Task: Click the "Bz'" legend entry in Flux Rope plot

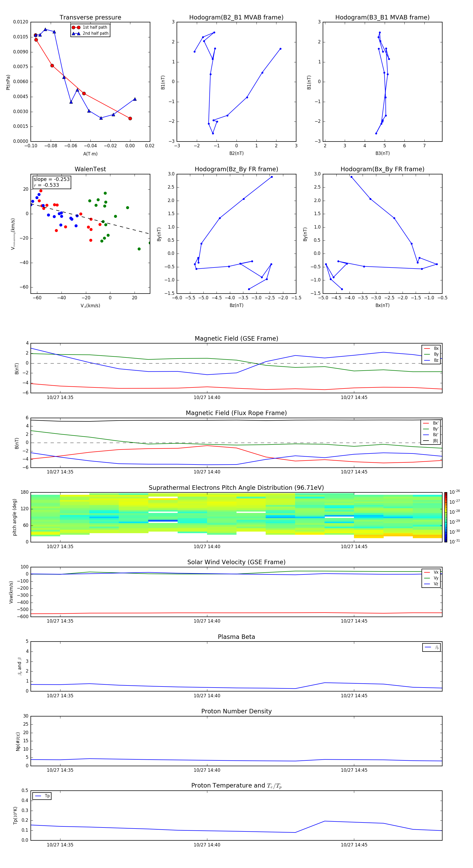Action: (x=431, y=435)
